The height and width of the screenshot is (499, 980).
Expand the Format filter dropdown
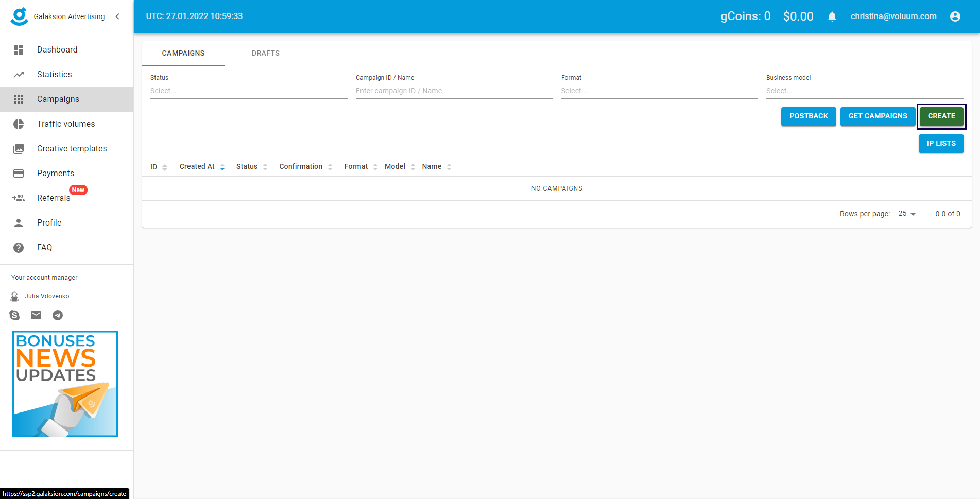click(659, 91)
